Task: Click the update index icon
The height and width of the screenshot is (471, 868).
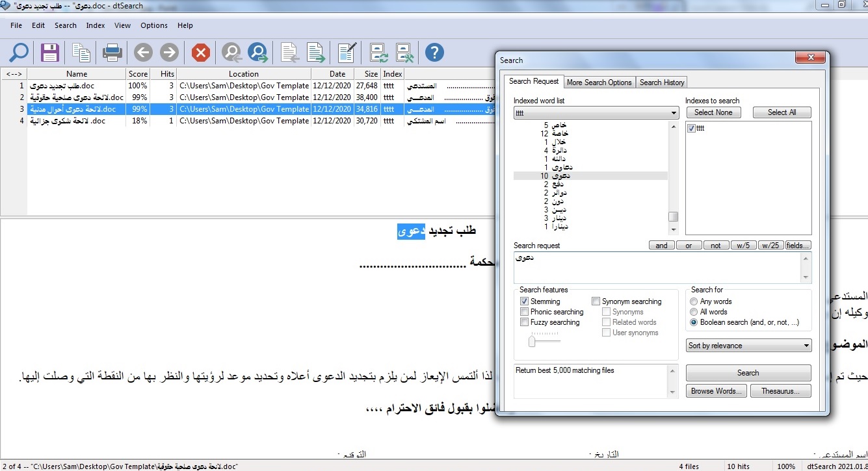Action: pos(379,52)
